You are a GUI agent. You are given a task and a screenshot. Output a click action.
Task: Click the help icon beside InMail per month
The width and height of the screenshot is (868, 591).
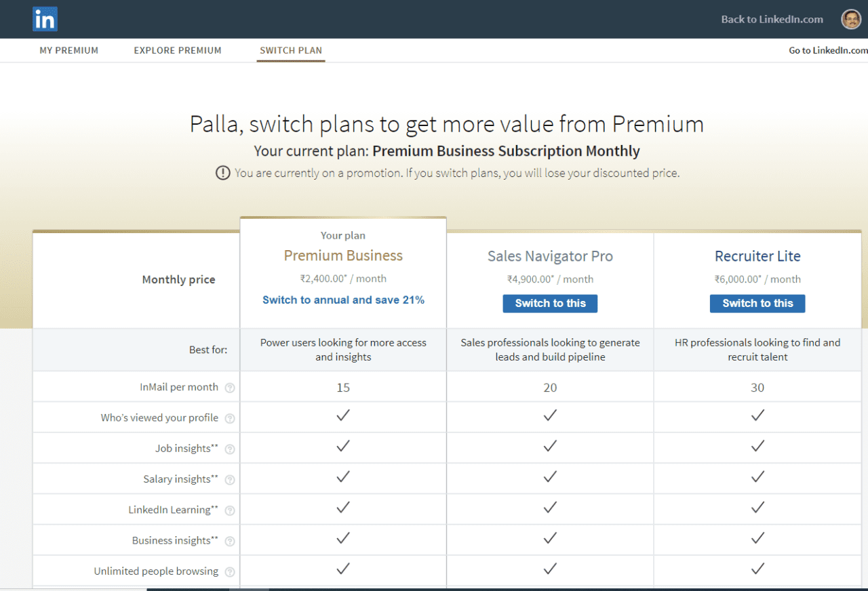(230, 387)
